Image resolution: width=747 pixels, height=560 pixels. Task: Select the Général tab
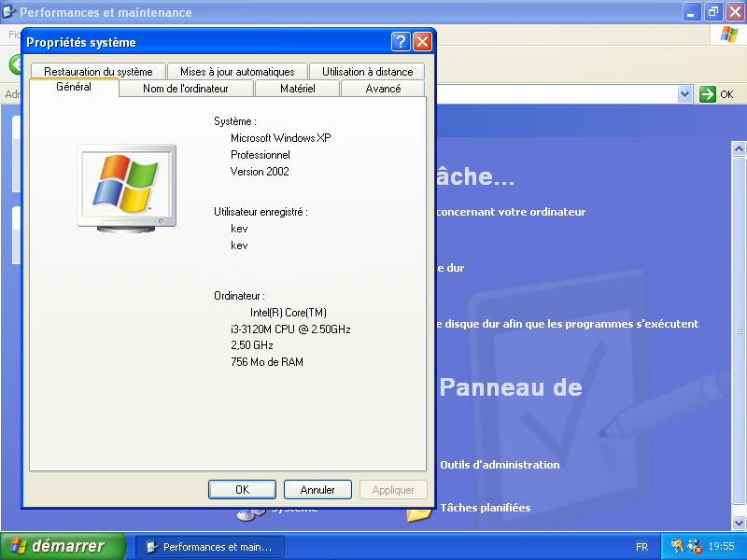74,87
